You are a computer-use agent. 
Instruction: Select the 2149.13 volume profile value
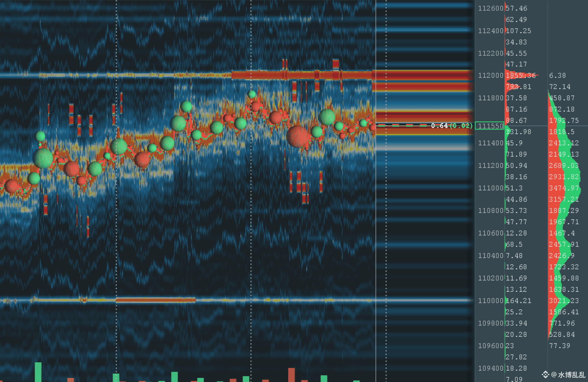pyautogui.click(x=564, y=154)
